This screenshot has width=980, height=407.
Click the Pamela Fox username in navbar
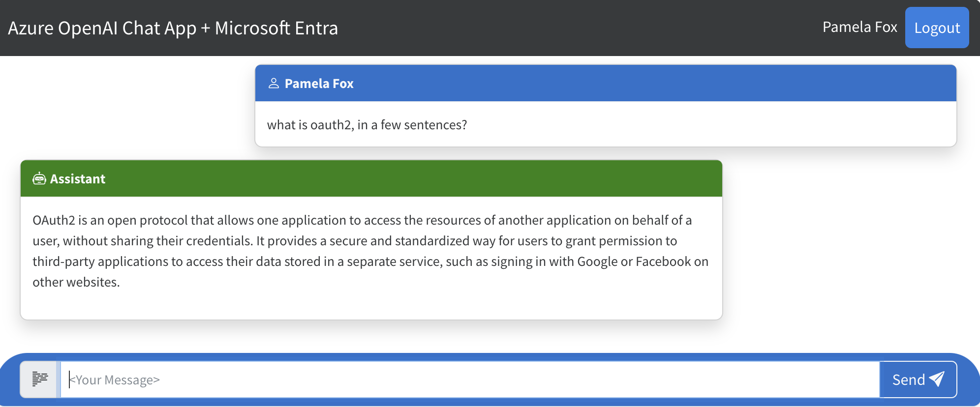coord(859,27)
